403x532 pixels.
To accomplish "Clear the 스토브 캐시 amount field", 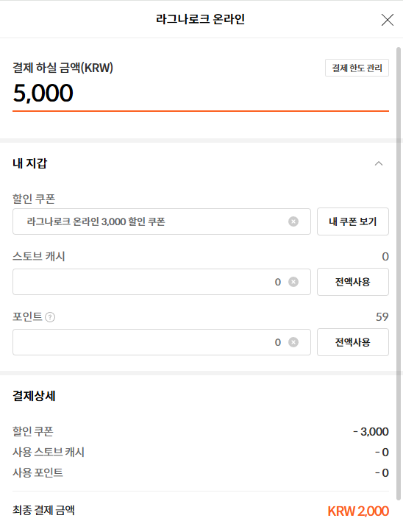I will pyautogui.click(x=293, y=282).
